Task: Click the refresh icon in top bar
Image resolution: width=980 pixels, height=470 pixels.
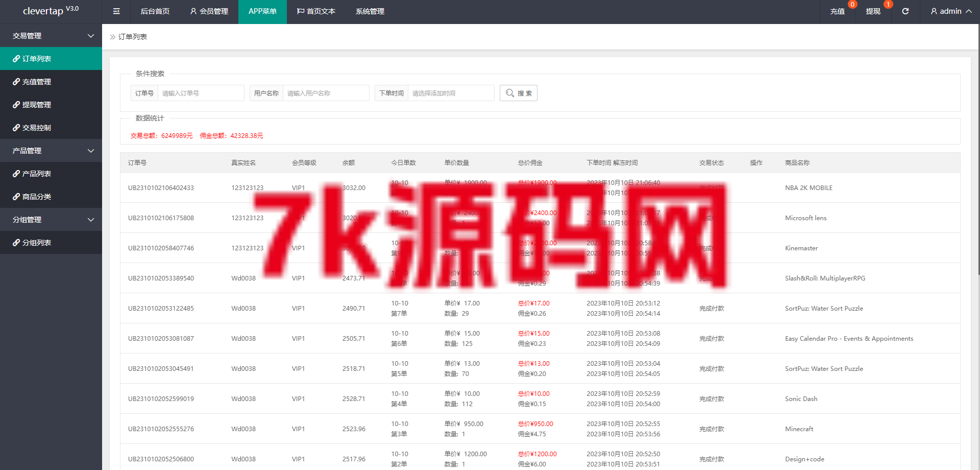Action: pos(905,11)
